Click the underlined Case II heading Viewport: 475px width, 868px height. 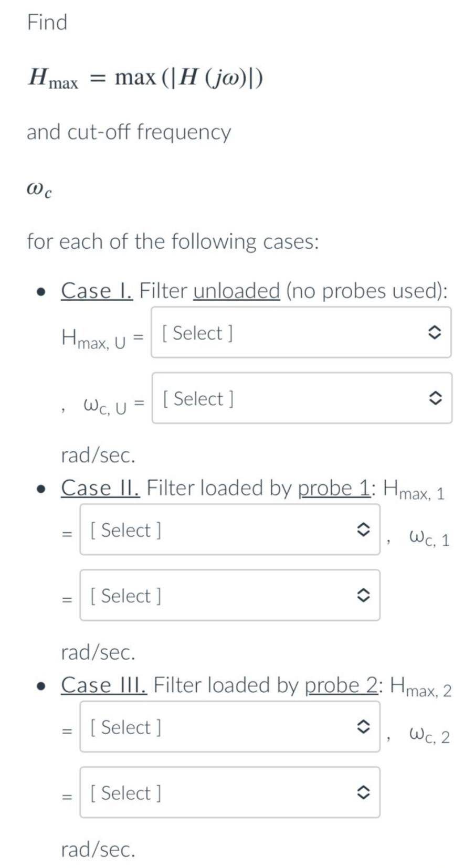tap(100, 488)
